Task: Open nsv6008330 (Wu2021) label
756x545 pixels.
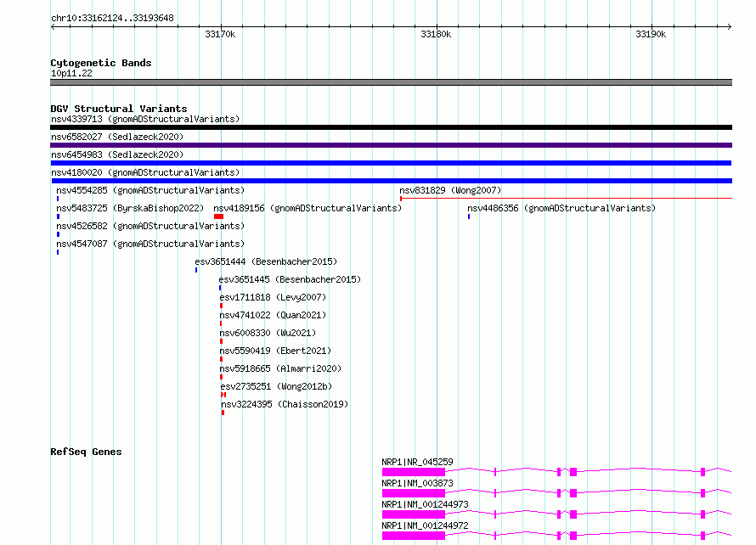Action: pyautogui.click(x=268, y=333)
